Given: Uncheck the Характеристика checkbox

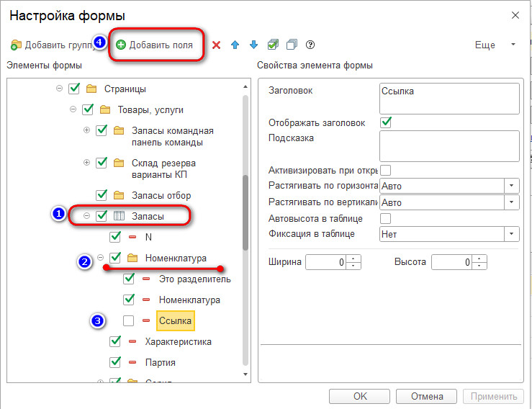Looking at the screenshot, I should (x=115, y=341).
